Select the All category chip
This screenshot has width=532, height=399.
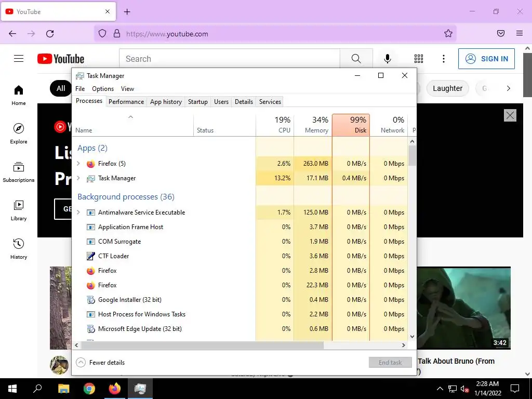tap(61, 88)
